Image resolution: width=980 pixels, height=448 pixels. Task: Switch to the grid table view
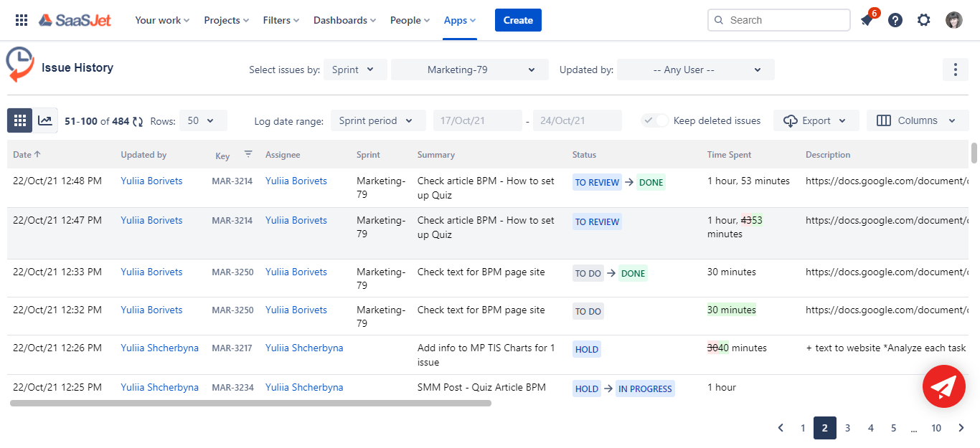pyautogui.click(x=20, y=120)
